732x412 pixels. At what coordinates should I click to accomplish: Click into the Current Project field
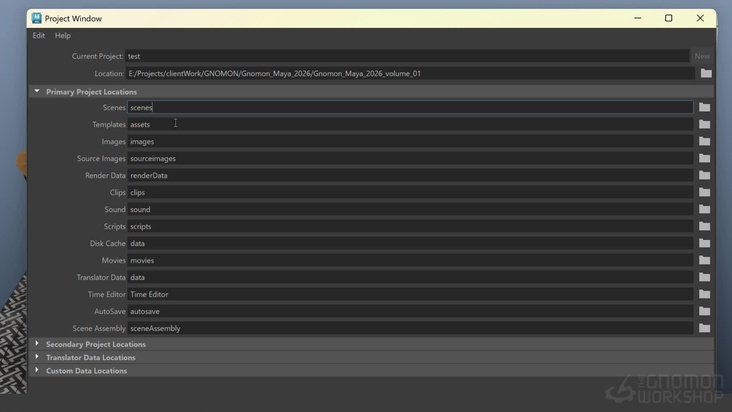pyautogui.click(x=407, y=56)
